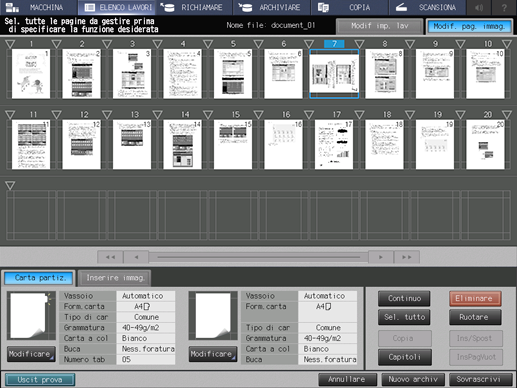This screenshot has height=388, width=517.
Task: Click insertion triangle after page 20
Action: click(507, 115)
